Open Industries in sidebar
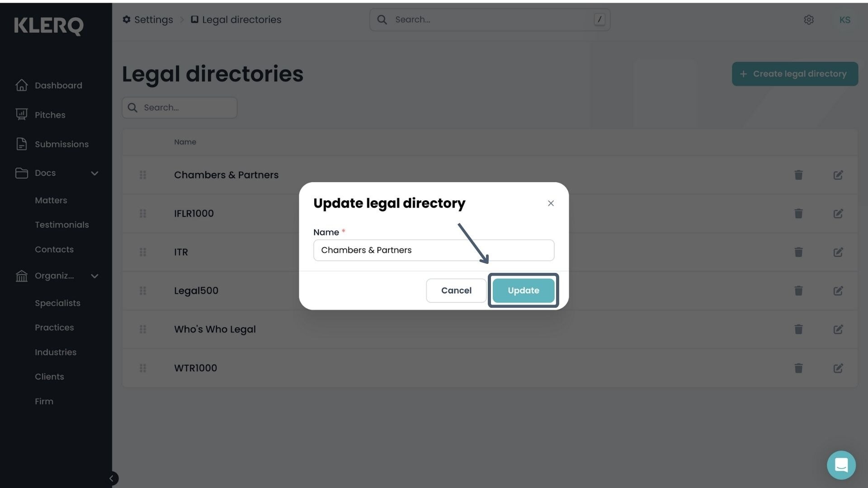 (56, 352)
